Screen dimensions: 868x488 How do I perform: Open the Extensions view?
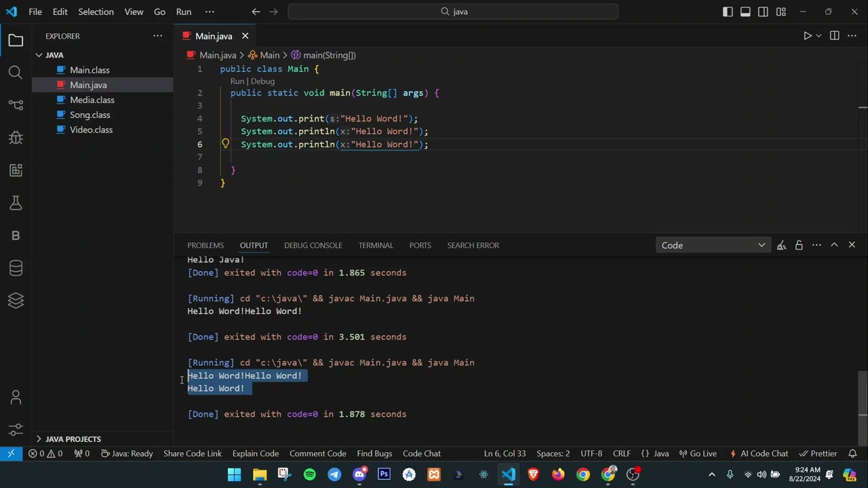pos(16,170)
